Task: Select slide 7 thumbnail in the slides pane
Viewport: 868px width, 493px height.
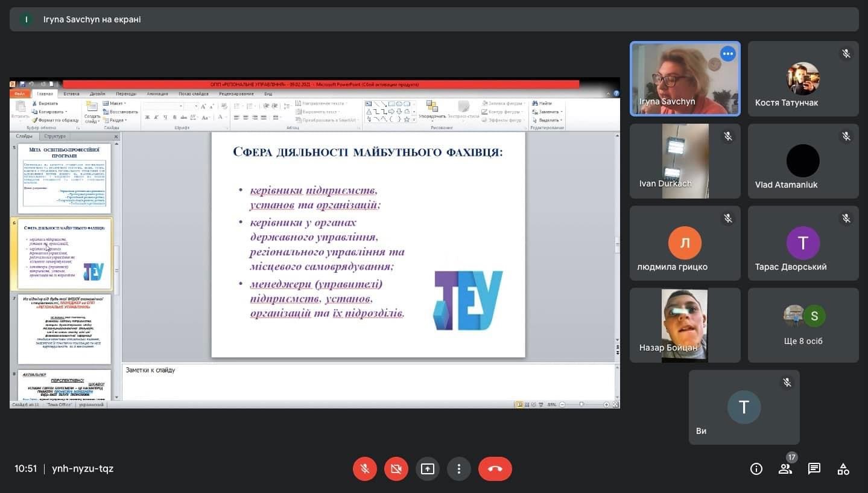Action: [65, 329]
